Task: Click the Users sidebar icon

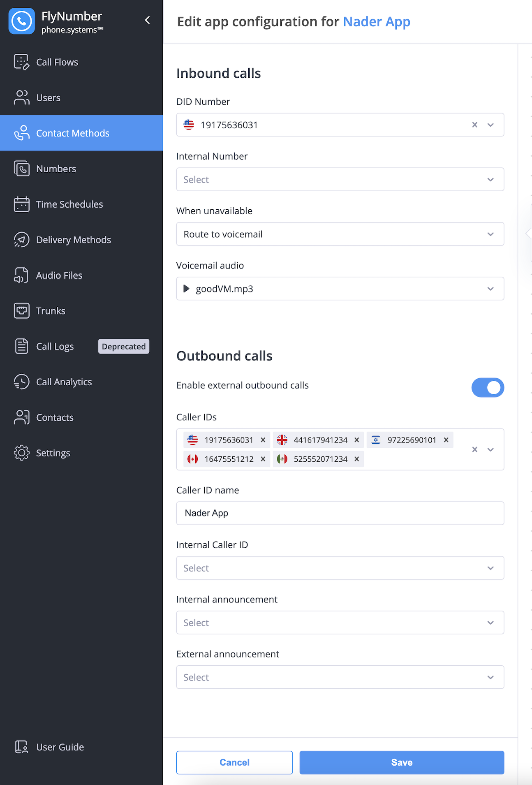Action: pyautogui.click(x=21, y=97)
